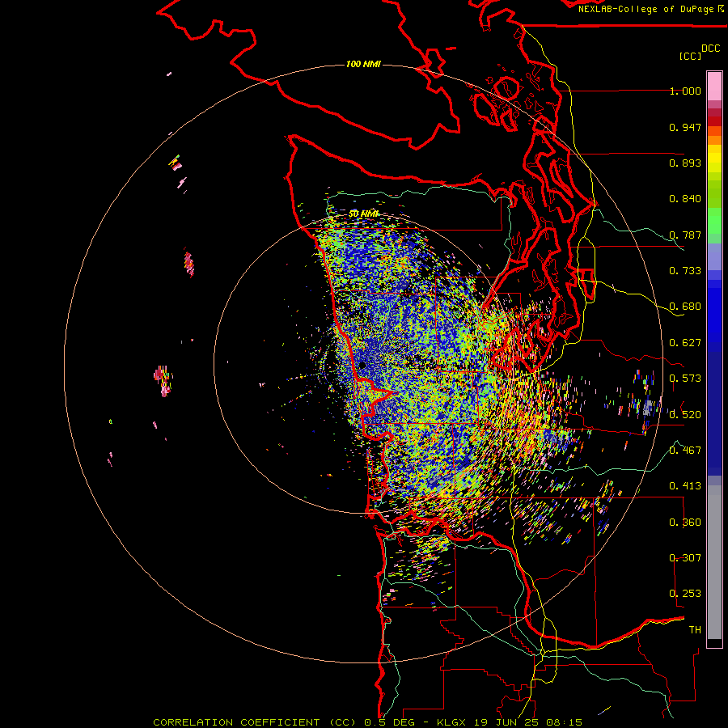Select the 0.840 legend value
This screenshot has height=728, width=728.
(x=685, y=199)
